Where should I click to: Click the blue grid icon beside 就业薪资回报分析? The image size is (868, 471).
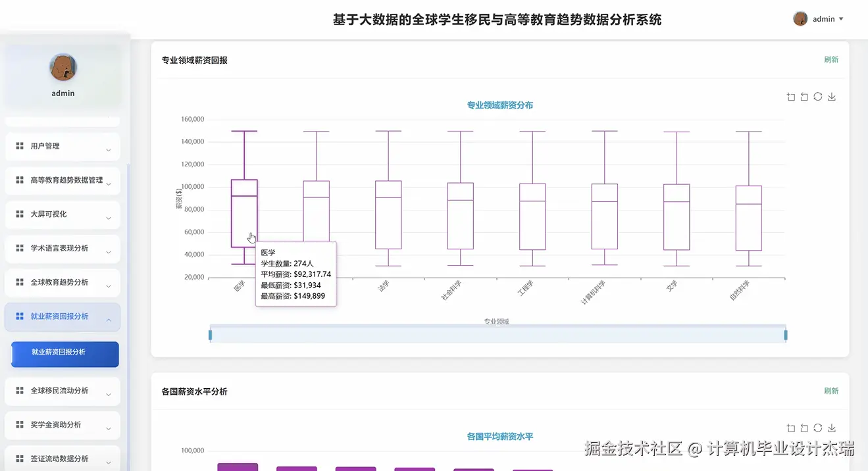[x=20, y=316]
